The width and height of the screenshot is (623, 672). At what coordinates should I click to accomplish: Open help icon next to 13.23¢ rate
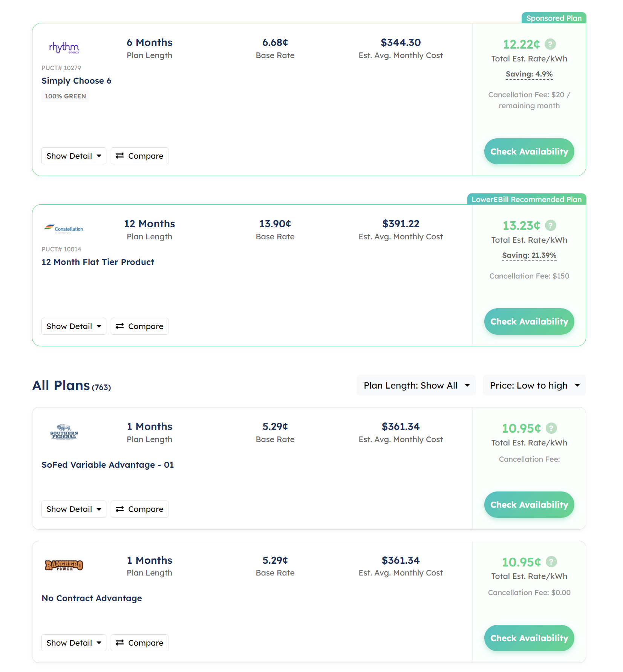pyautogui.click(x=551, y=226)
